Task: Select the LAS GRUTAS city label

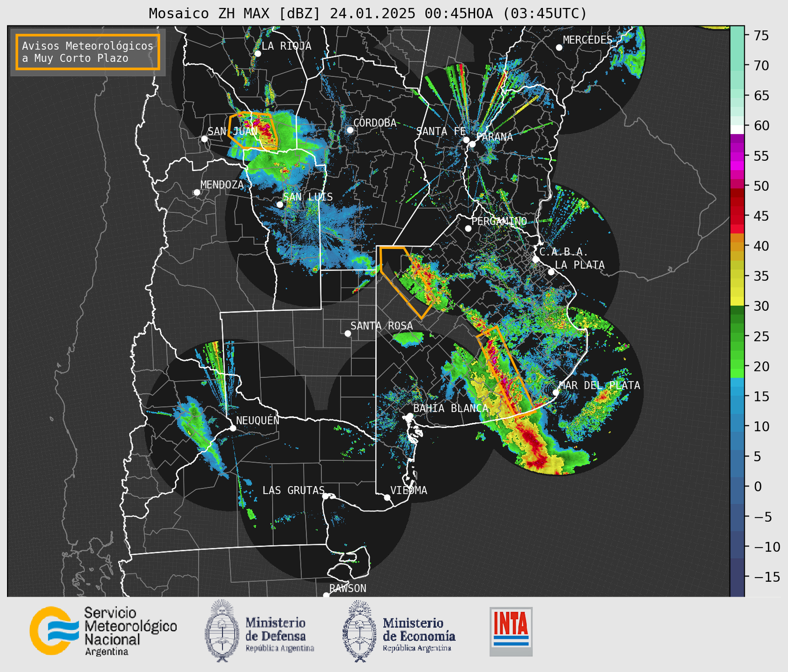Action: 293,490
